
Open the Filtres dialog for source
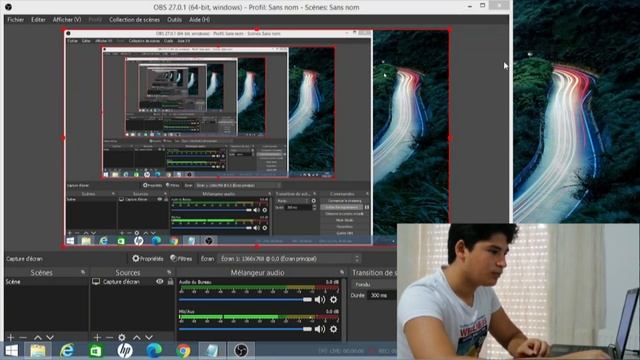(x=181, y=258)
